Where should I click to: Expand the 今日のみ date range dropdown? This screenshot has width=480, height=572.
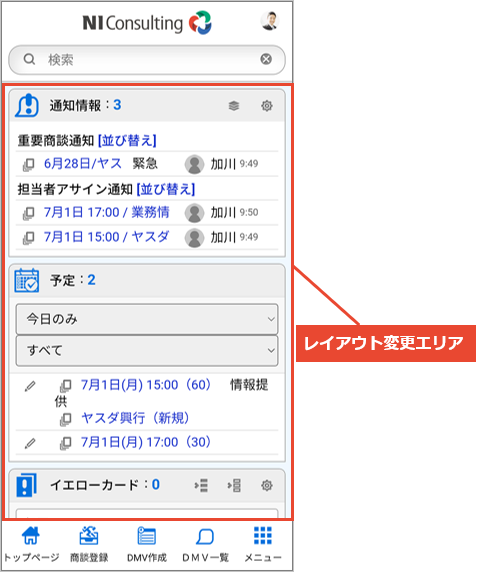[x=147, y=319]
